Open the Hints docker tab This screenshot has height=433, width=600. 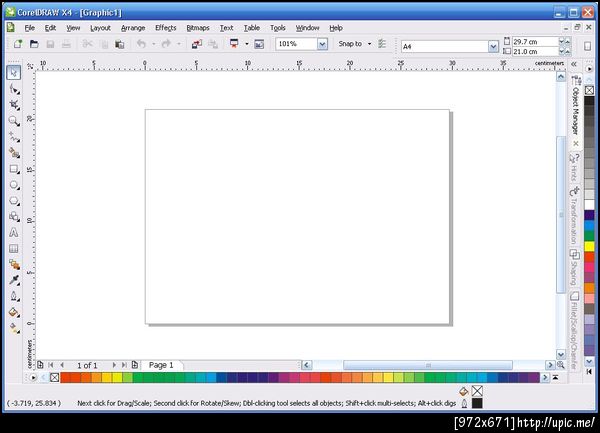coord(574,168)
